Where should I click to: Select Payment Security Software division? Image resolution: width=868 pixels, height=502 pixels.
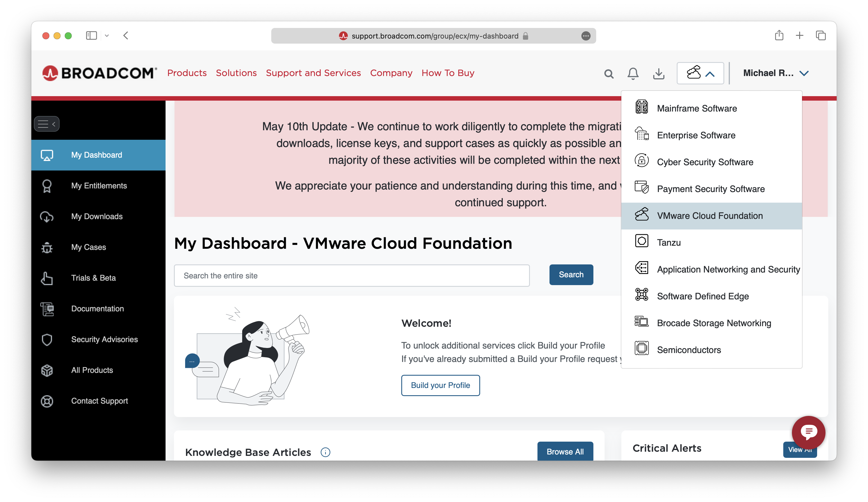(711, 189)
